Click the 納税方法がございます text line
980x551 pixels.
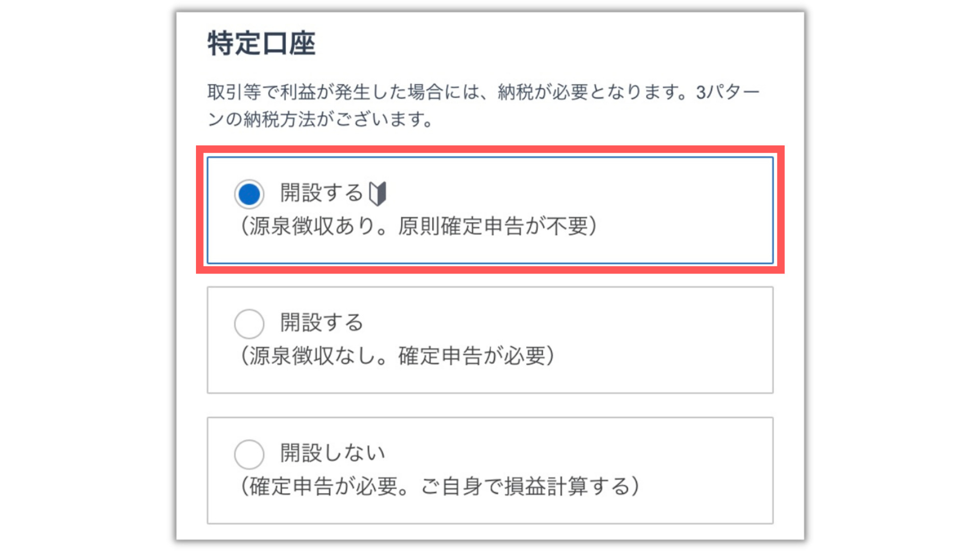click(x=321, y=119)
